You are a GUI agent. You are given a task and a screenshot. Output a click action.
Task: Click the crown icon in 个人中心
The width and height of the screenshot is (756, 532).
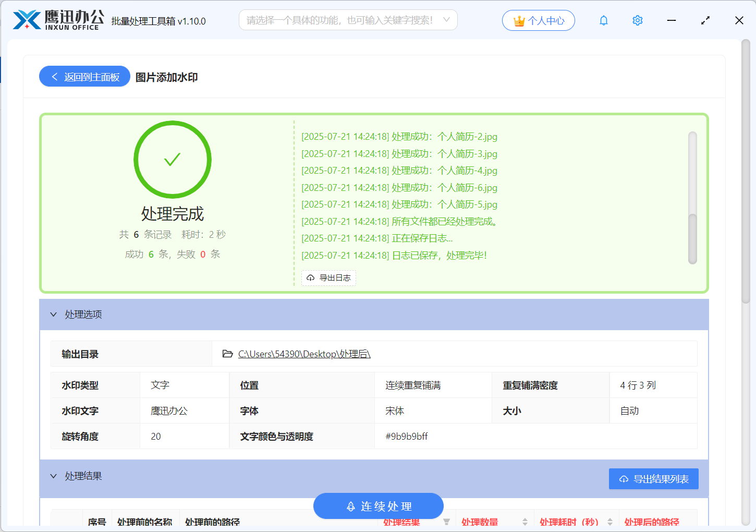click(x=519, y=21)
